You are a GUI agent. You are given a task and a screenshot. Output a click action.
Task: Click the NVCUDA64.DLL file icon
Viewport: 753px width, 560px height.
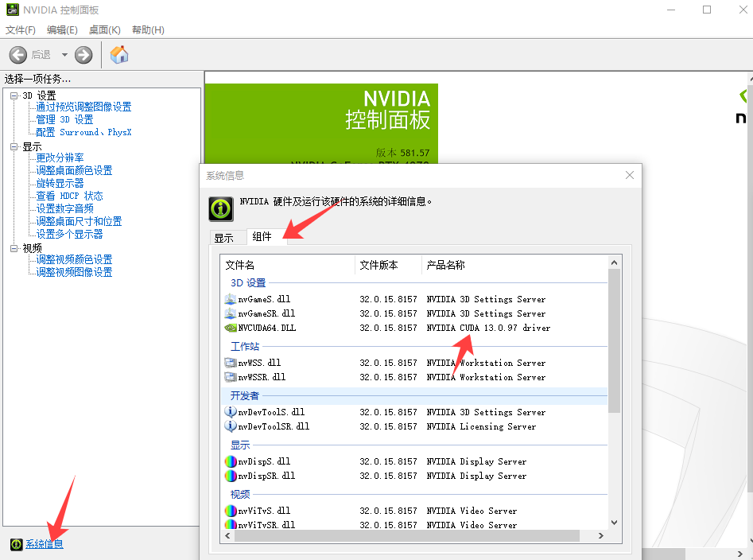coord(231,328)
